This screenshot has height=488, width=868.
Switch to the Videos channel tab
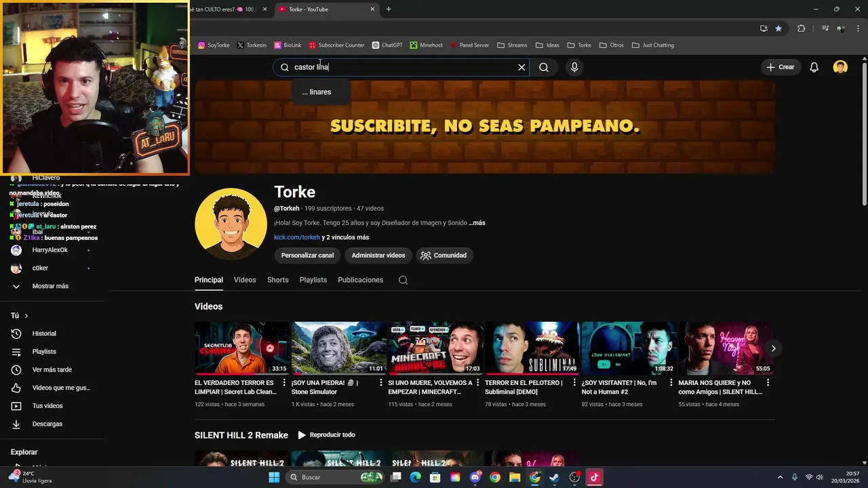coord(245,280)
